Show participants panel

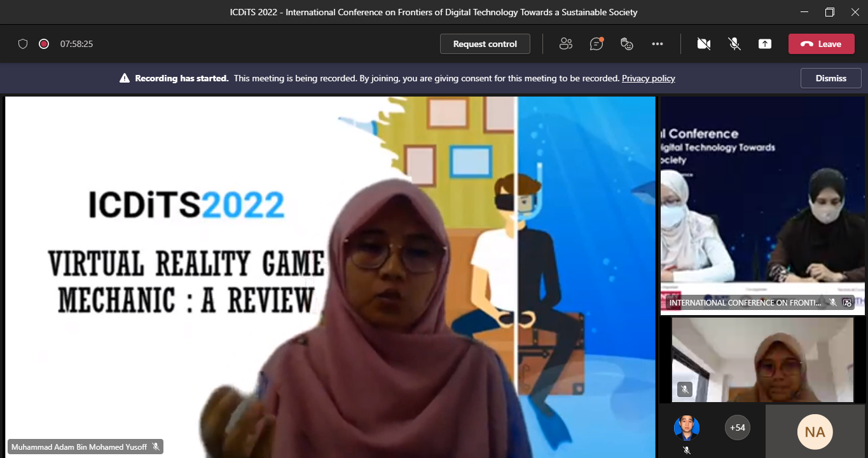[x=565, y=44]
